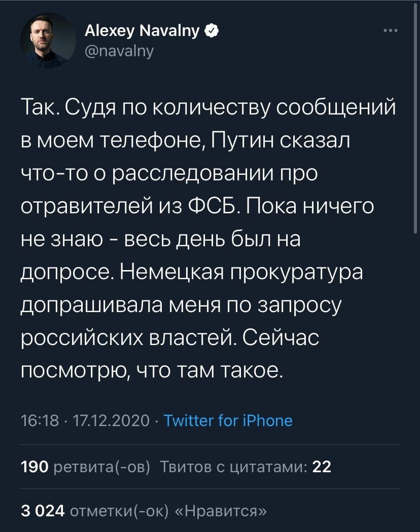Click the words Немецкая прокуратура in the tweet
The width and height of the screenshot is (420, 532).
241,273
